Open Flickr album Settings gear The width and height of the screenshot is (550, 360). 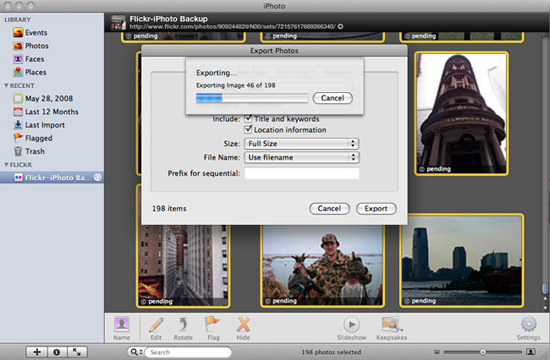point(528,328)
